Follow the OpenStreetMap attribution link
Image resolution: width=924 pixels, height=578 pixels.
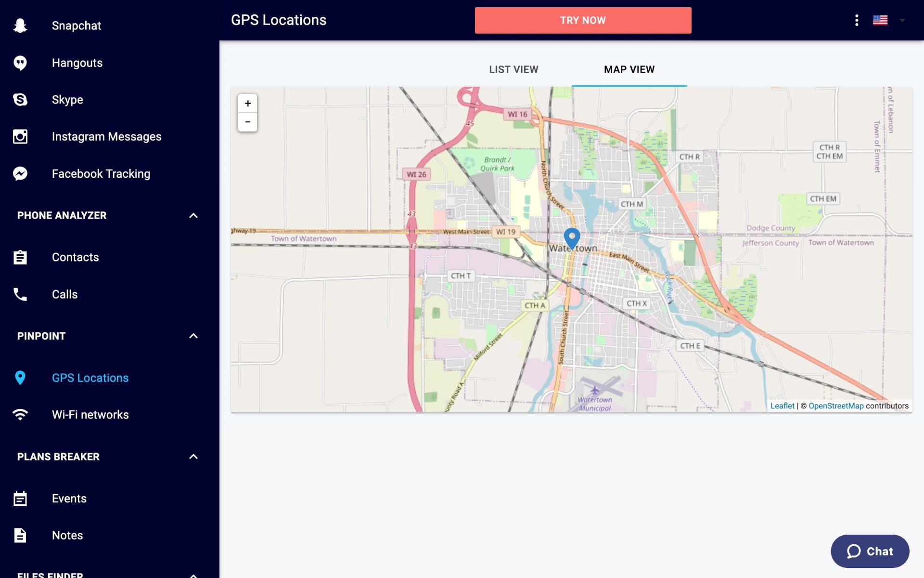pyautogui.click(x=836, y=406)
